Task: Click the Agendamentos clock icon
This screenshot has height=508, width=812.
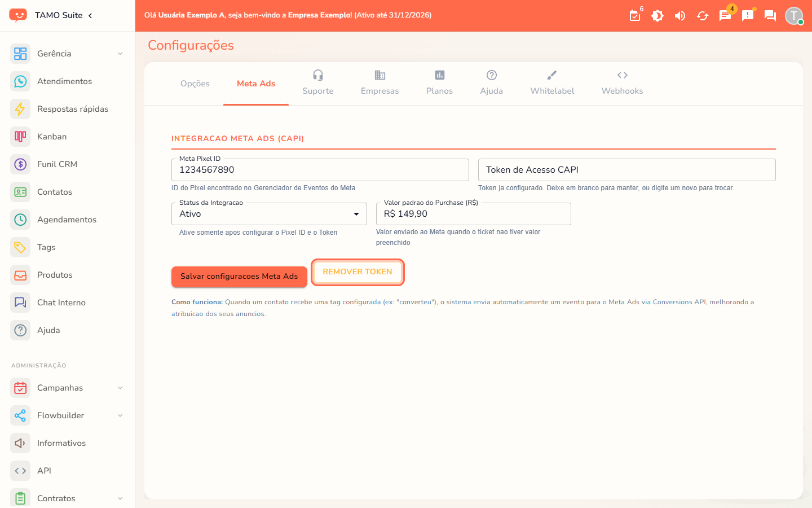Action: (20, 220)
